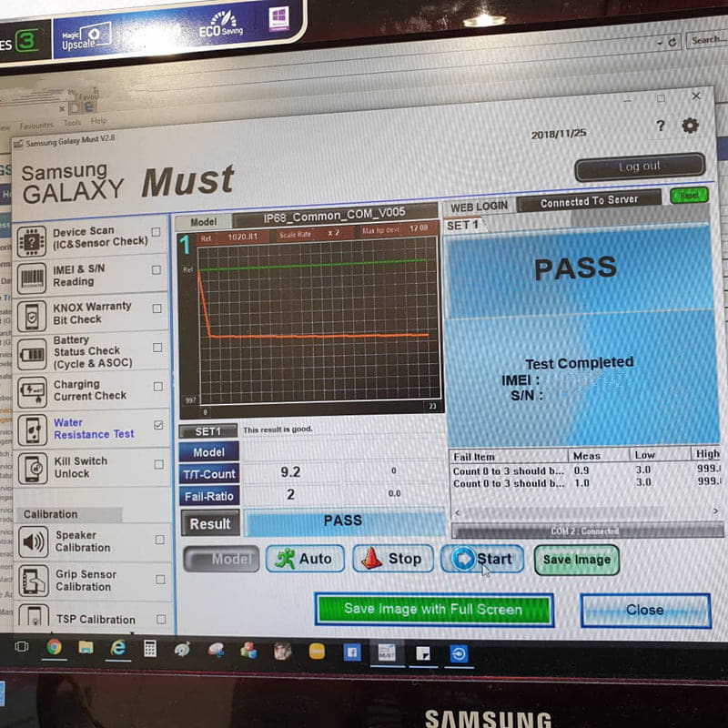728x728 pixels.
Task: Open the browser Favourites menu
Action: point(36,126)
